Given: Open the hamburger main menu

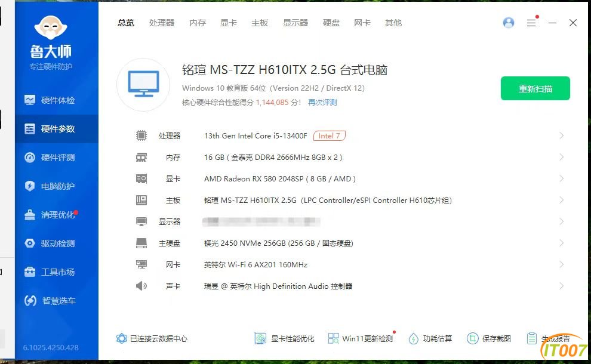Looking at the screenshot, I should point(531,23).
